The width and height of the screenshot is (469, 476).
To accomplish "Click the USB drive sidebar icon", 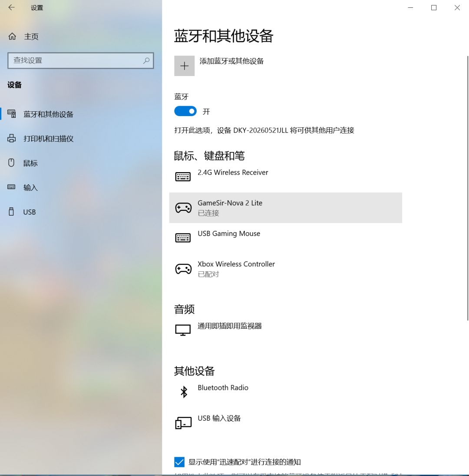I will tap(11, 212).
